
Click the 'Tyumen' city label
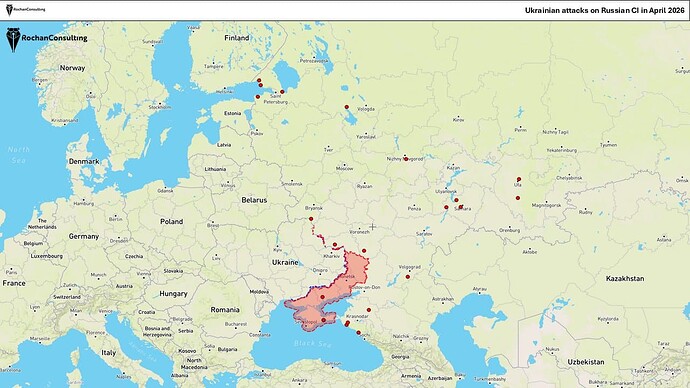coord(609,145)
